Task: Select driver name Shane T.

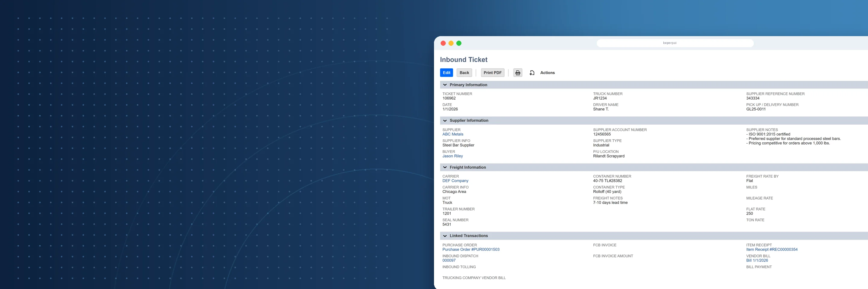Action: coord(601,109)
